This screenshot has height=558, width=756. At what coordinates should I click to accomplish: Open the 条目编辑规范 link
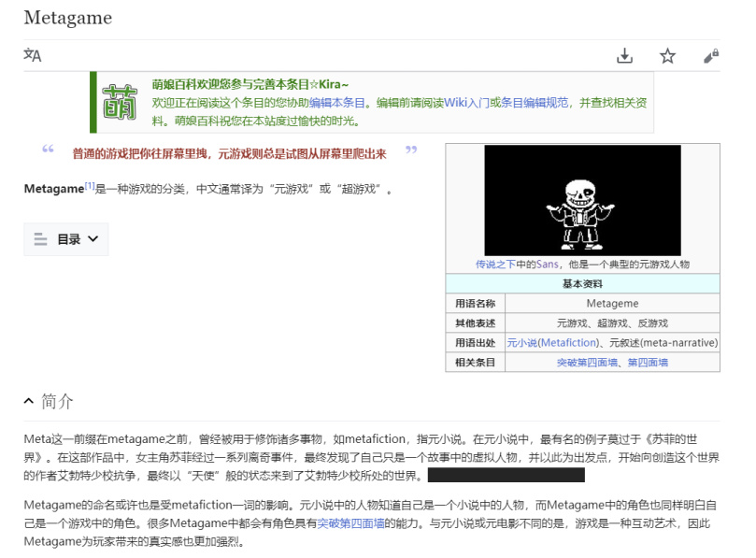click(x=535, y=103)
